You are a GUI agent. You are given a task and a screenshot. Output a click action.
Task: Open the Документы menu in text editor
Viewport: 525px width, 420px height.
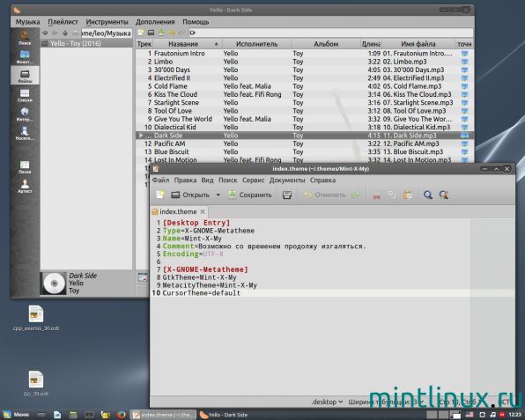pos(287,180)
